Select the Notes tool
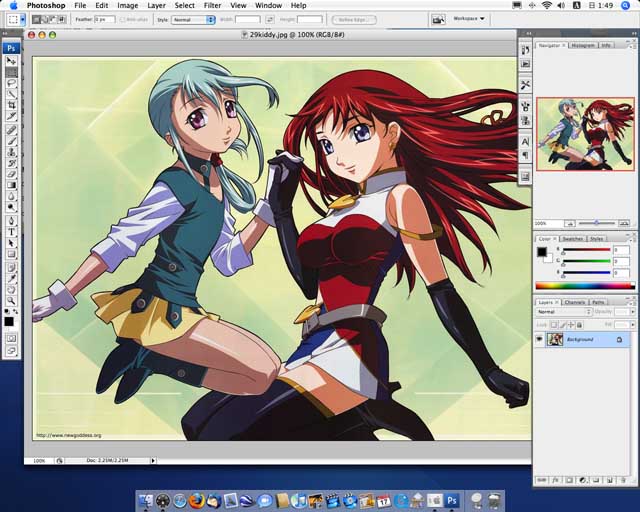The height and width of the screenshot is (512, 640). click(11, 268)
